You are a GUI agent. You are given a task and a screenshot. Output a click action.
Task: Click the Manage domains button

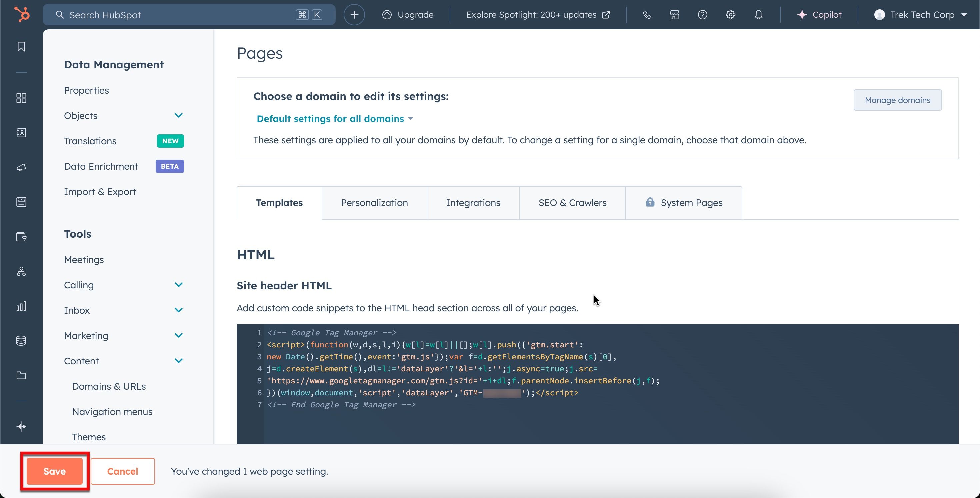pyautogui.click(x=897, y=100)
